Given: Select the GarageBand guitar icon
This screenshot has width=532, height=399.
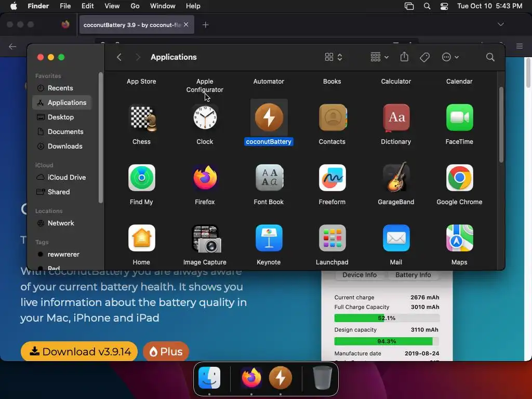Looking at the screenshot, I should click(396, 177).
